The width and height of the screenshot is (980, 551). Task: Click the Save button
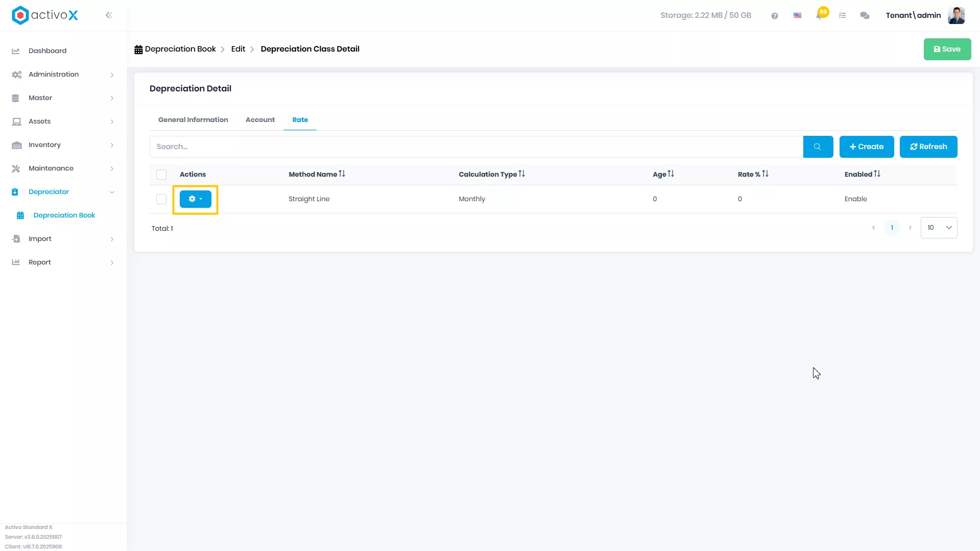pyautogui.click(x=947, y=50)
